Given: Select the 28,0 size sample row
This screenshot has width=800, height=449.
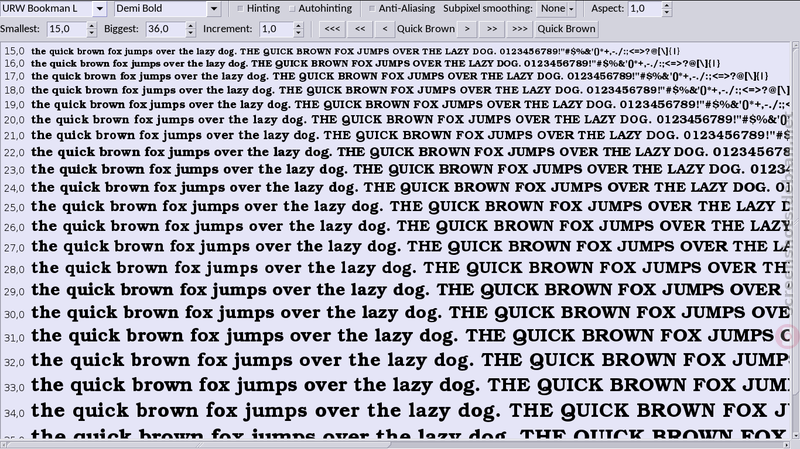Looking at the screenshot, I should pyautogui.click(x=395, y=268).
